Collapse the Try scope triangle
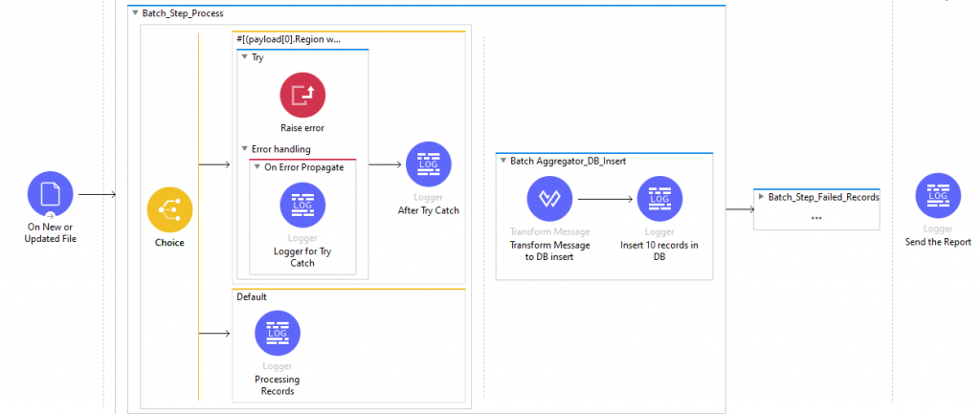 point(244,57)
